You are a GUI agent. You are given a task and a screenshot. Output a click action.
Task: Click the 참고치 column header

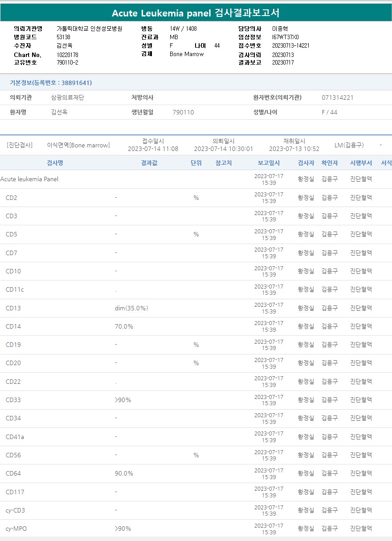coord(224,163)
